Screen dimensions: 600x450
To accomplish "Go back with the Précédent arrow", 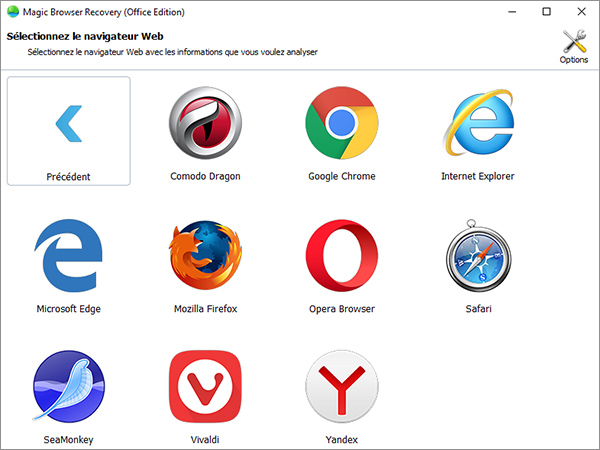I will click(69, 124).
